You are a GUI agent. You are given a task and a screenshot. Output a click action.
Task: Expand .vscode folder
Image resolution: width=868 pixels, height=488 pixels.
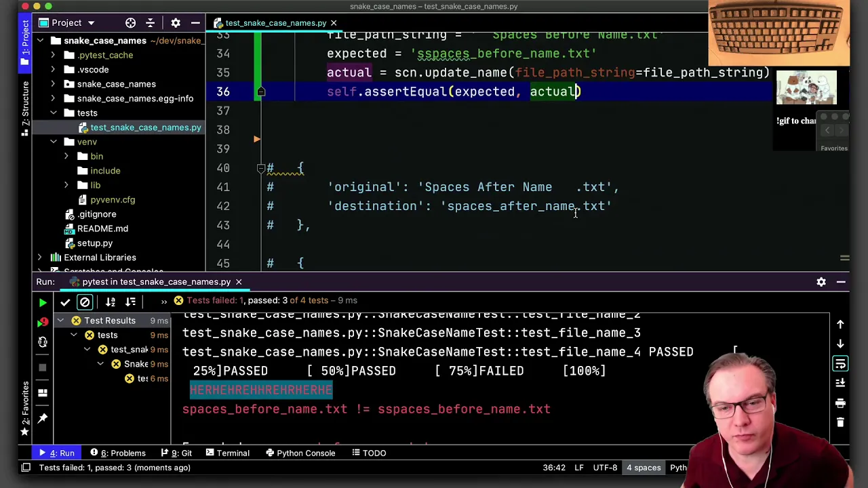coord(53,70)
